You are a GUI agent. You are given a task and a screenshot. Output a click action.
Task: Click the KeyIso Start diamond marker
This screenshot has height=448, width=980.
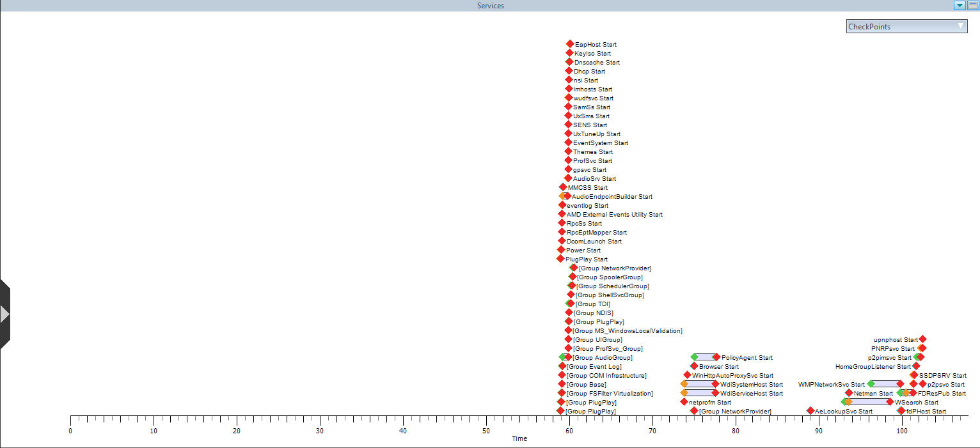(x=569, y=53)
